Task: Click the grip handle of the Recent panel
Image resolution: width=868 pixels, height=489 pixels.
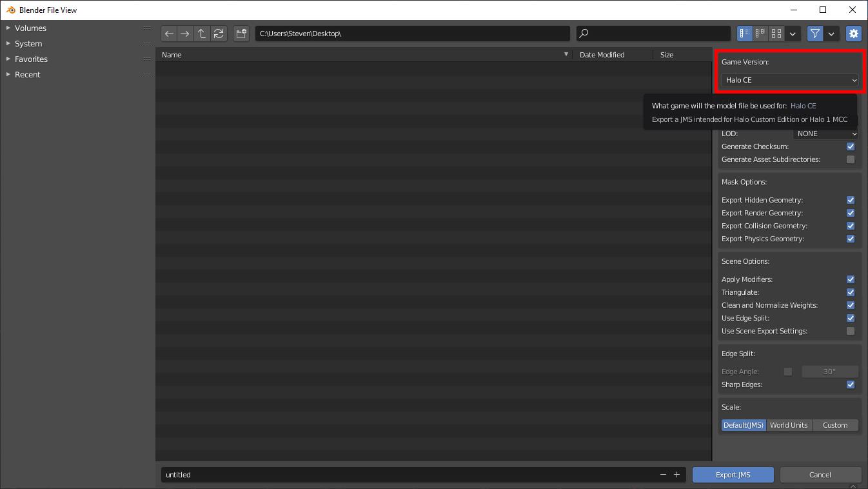Action: pyautogui.click(x=147, y=75)
